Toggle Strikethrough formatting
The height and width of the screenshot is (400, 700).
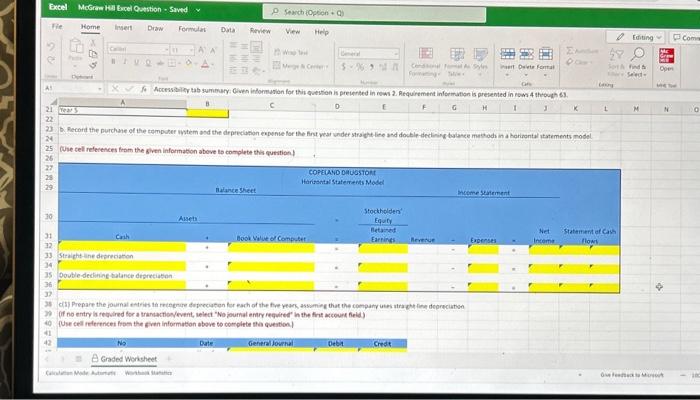(x=159, y=63)
